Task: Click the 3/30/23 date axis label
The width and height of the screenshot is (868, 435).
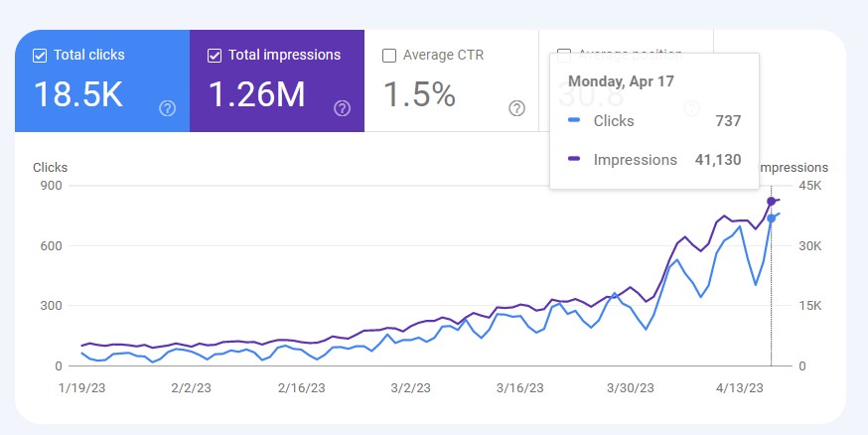Action: 630,388
